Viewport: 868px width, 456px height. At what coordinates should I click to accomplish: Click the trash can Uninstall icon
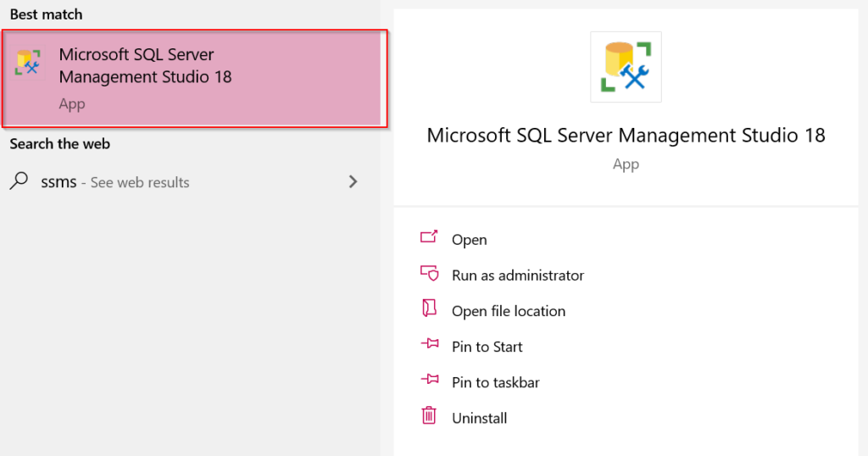(x=429, y=415)
